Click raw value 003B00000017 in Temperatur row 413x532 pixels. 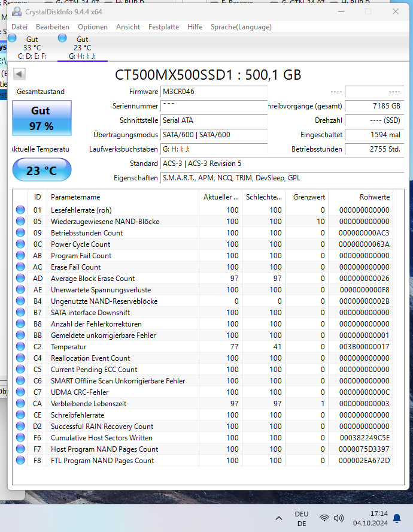point(364,346)
